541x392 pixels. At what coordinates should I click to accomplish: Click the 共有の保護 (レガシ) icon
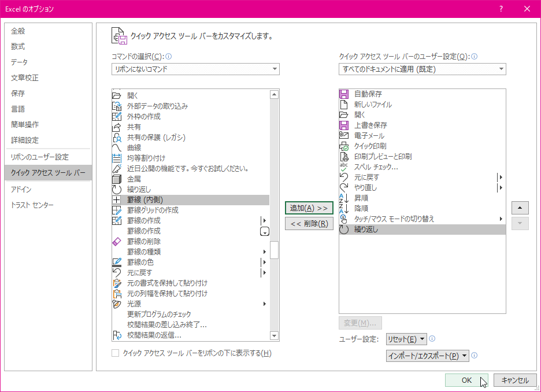pos(117,138)
